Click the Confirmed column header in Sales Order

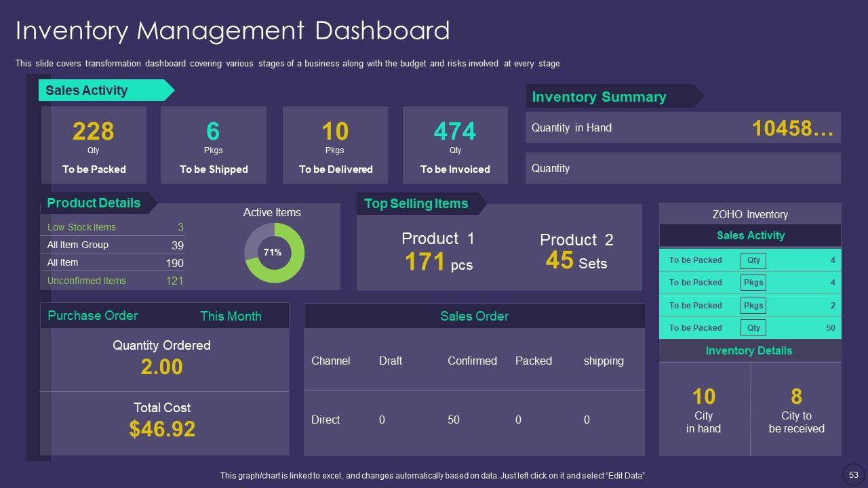click(472, 361)
